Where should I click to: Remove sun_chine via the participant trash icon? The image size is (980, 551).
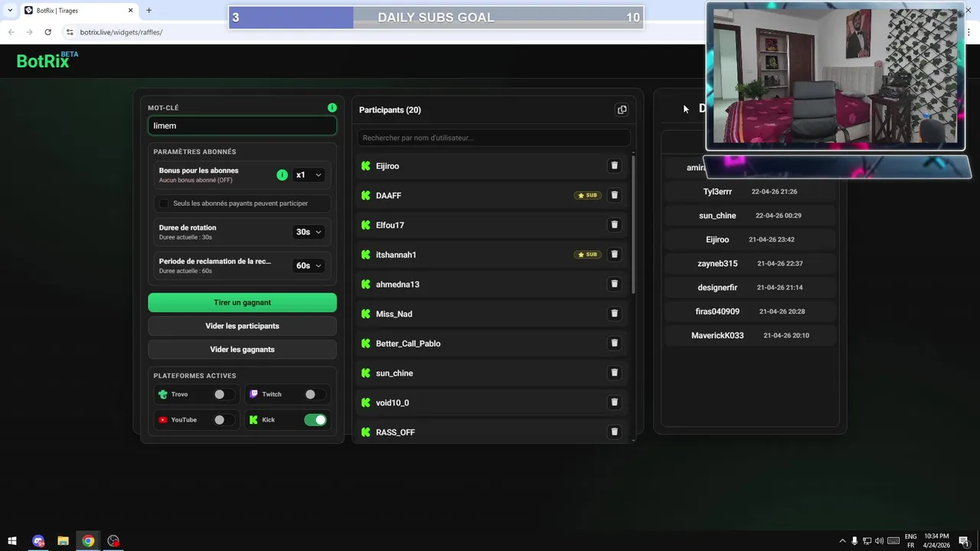(614, 373)
